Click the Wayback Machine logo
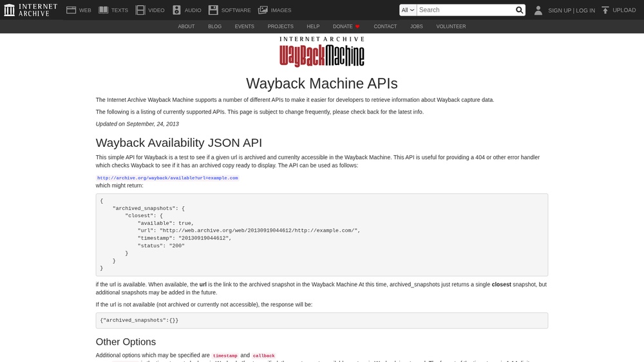644x362 pixels. [x=322, y=52]
